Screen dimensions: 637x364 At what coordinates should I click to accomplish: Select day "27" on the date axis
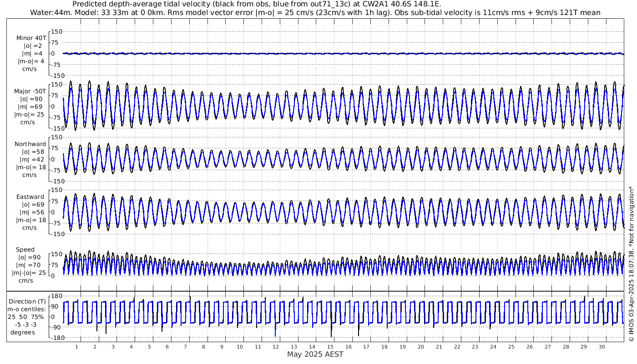click(x=547, y=347)
